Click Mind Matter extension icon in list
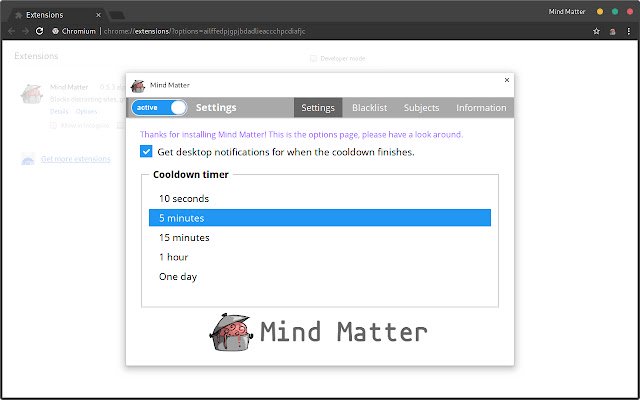Viewport: 640px width, 400px height. (x=31, y=94)
